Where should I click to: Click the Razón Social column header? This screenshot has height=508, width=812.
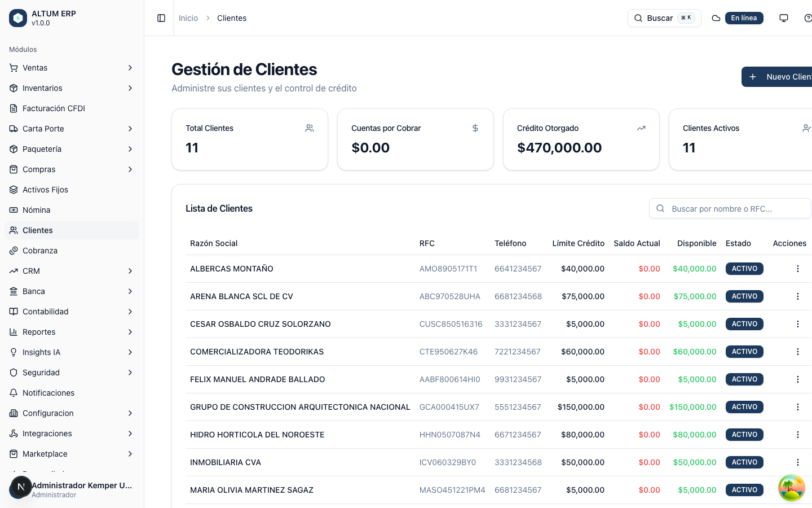214,243
